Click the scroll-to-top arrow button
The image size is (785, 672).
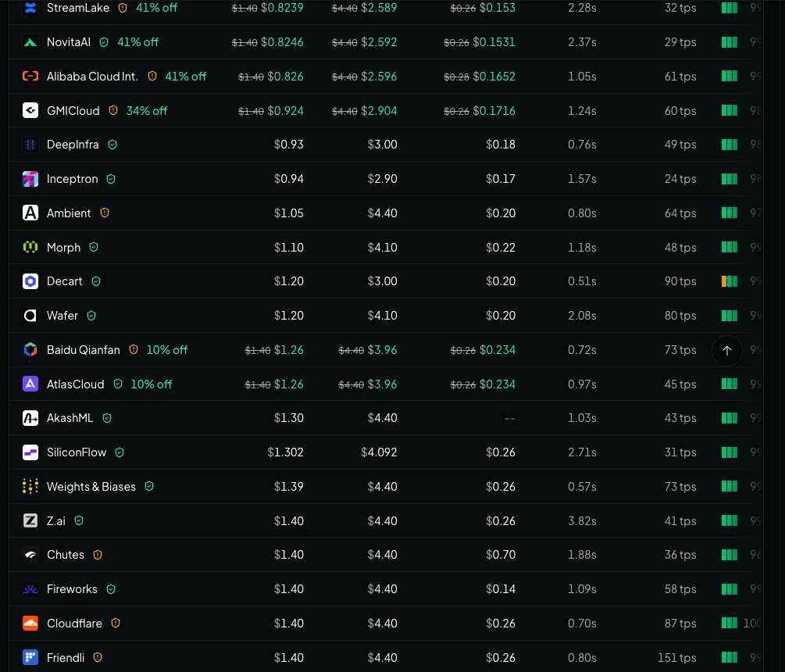tap(727, 351)
